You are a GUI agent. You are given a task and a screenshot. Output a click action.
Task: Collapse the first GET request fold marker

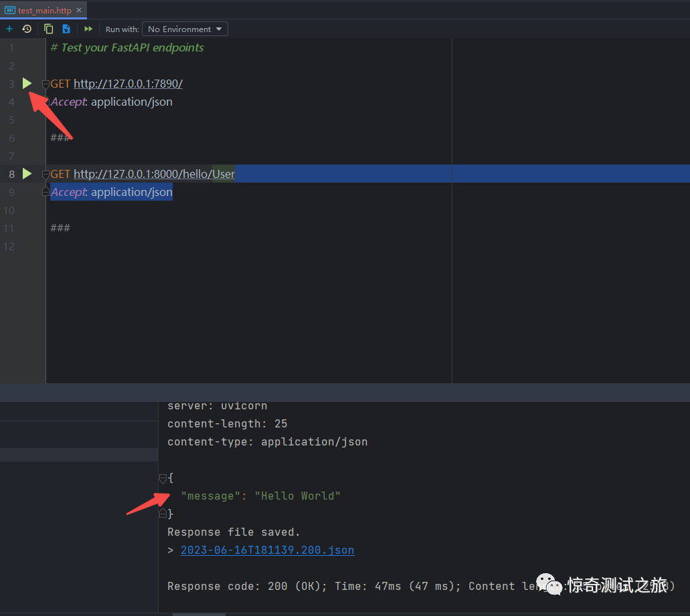(45, 85)
